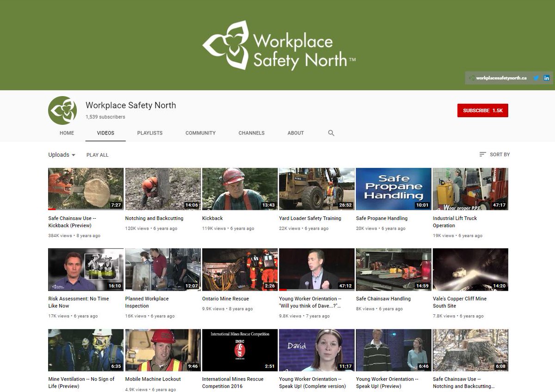This screenshot has width=555, height=392.
Task: Expand the Uploads dropdown
Action: pos(62,155)
